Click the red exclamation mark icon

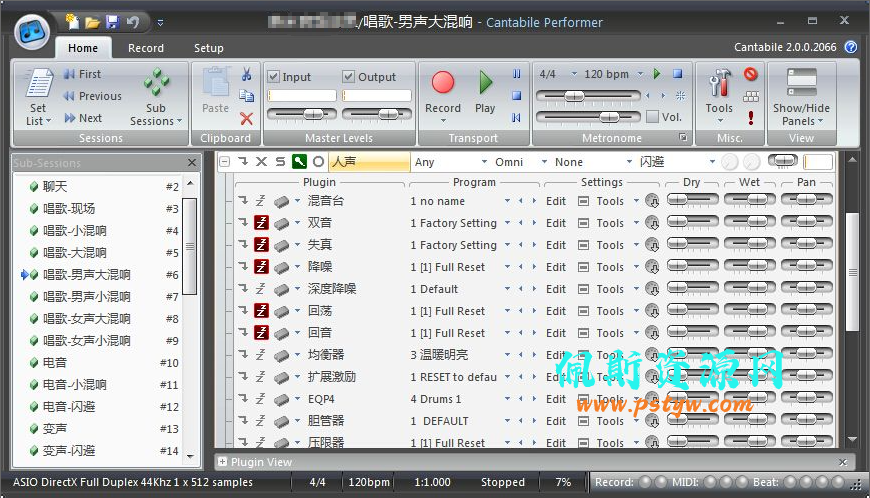click(751, 118)
